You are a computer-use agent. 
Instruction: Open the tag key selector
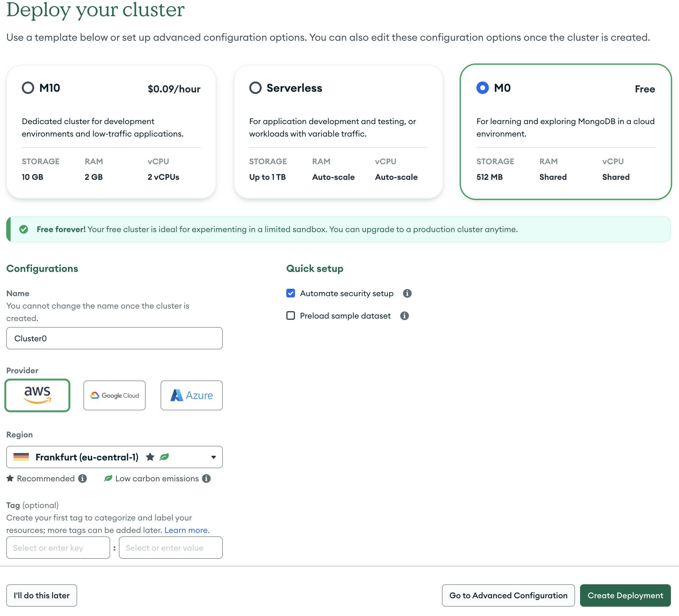click(x=58, y=548)
